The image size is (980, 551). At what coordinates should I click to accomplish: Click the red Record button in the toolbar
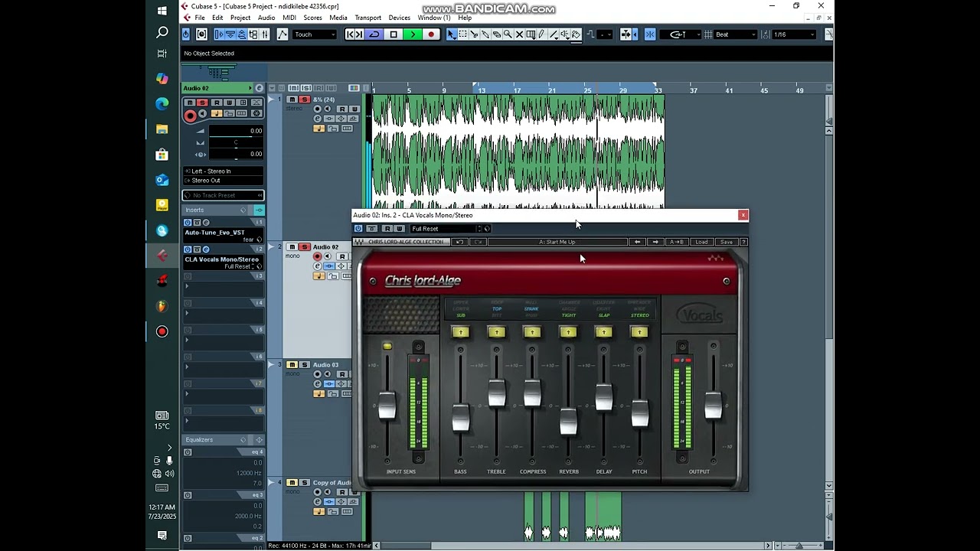431,34
